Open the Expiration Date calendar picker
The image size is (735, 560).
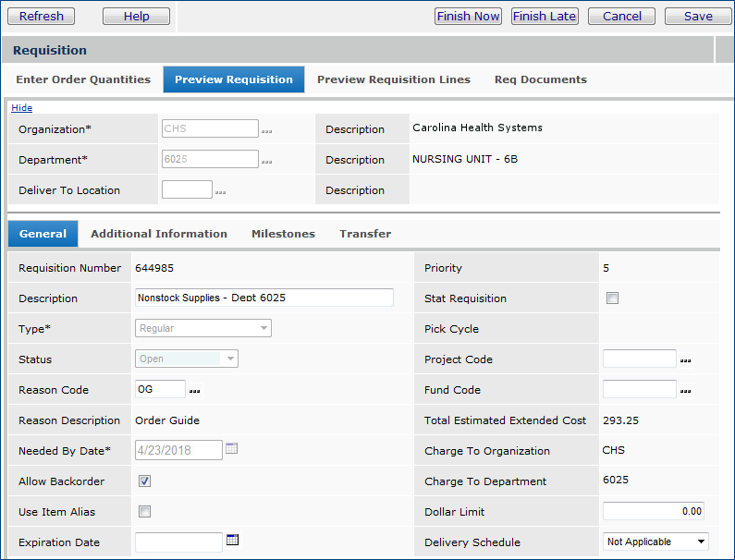pyautogui.click(x=232, y=541)
